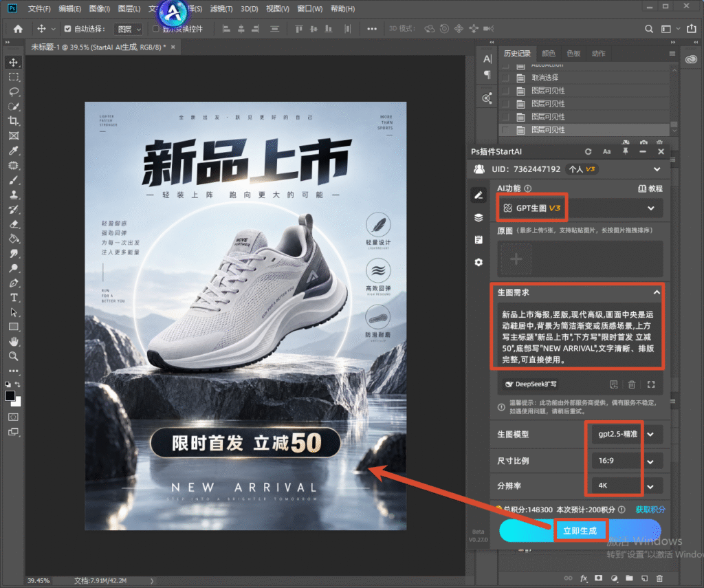Add layer mask from bottom bar
The width and height of the screenshot is (704, 588).
(x=599, y=578)
